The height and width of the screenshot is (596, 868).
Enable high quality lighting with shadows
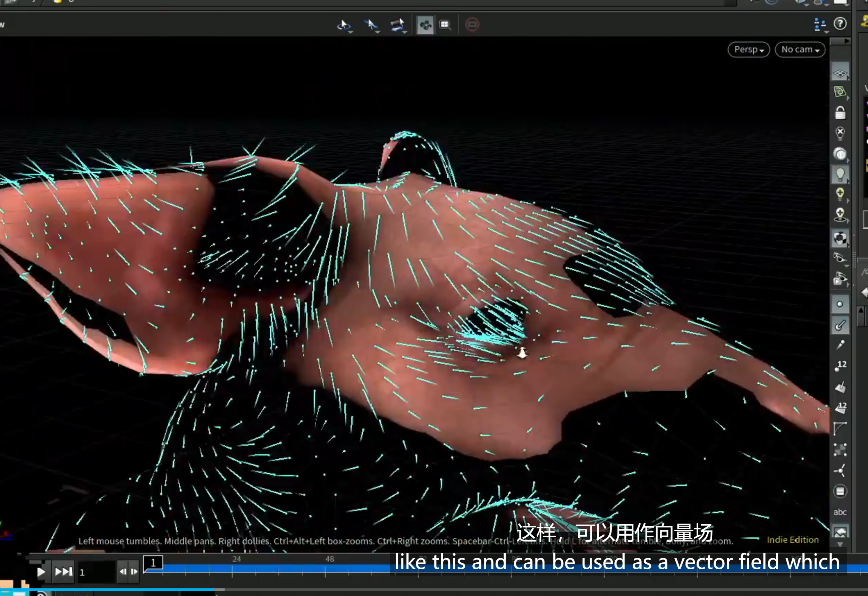[840, 215]
